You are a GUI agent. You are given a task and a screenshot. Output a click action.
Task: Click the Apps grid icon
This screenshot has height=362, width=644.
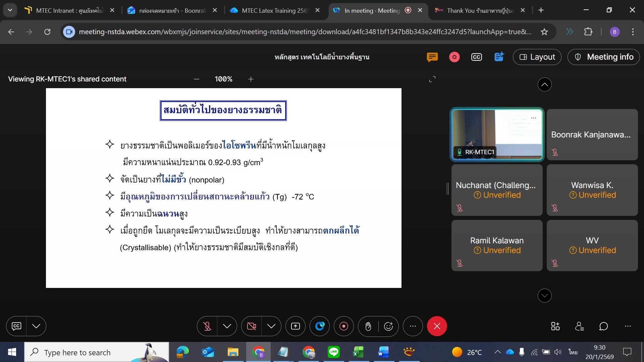point(555,326)
